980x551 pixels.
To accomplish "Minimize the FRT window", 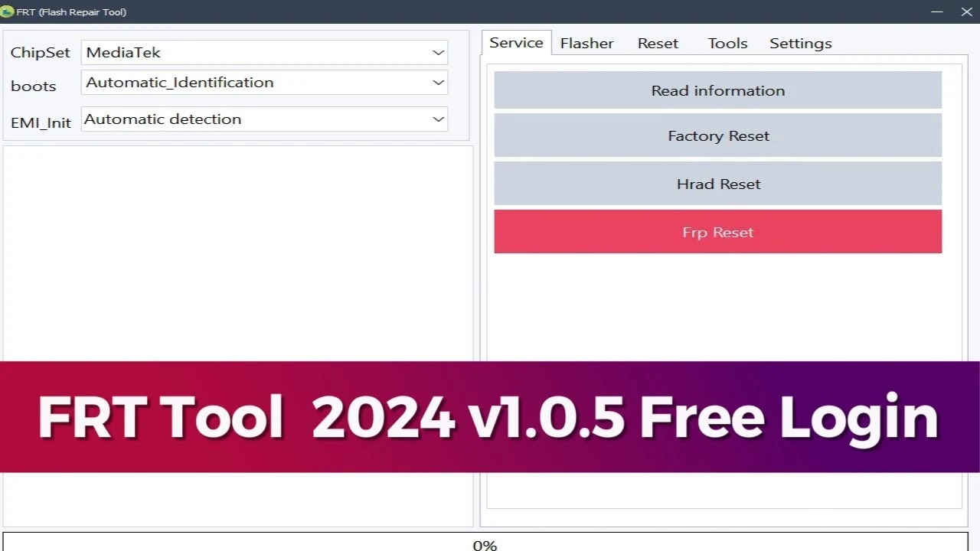I will pos(937,11).
